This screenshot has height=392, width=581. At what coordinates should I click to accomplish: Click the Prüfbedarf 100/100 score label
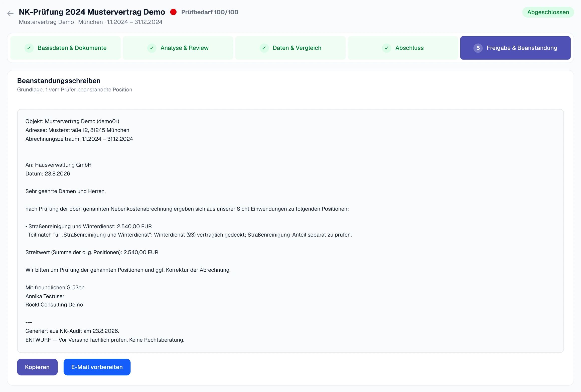210,12
